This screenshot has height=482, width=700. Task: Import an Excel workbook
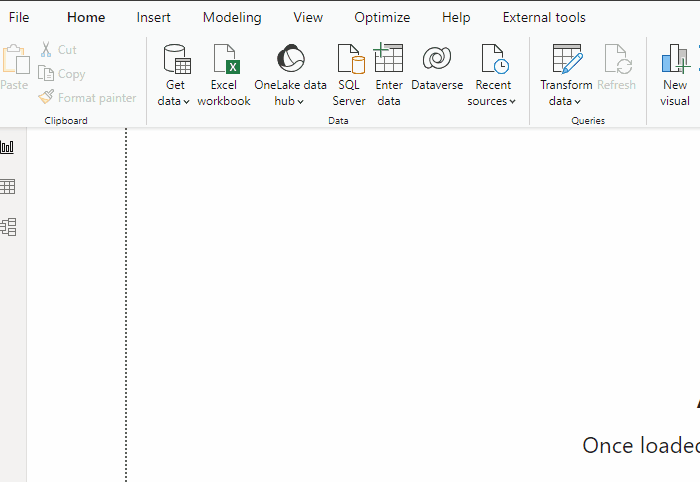pyautogui.click(x=224, y=75)
